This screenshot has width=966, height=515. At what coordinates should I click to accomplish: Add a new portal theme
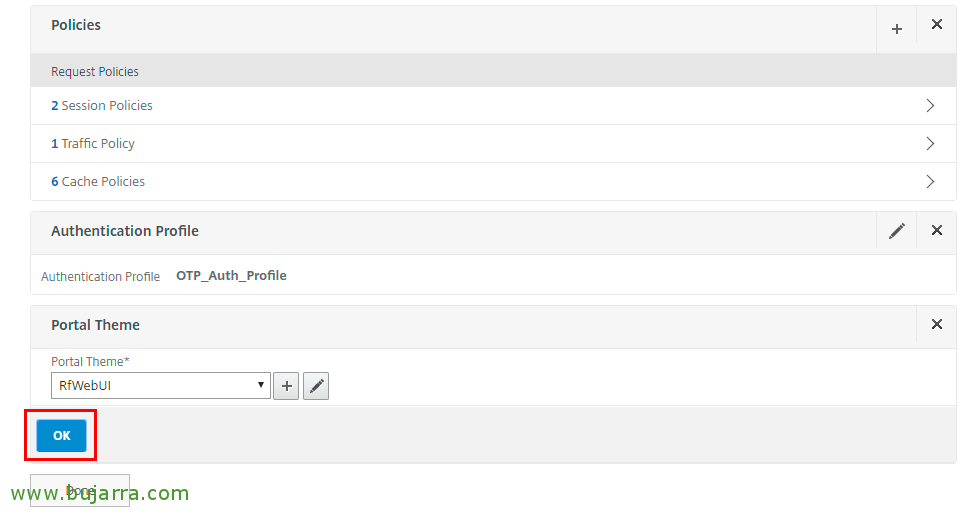pyautogui.click(x=286, y=386)
